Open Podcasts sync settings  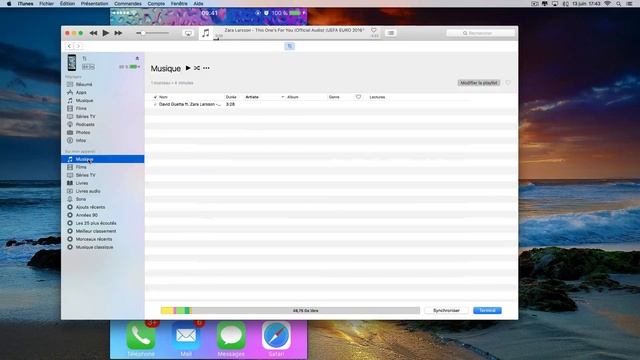pos(85,124)
